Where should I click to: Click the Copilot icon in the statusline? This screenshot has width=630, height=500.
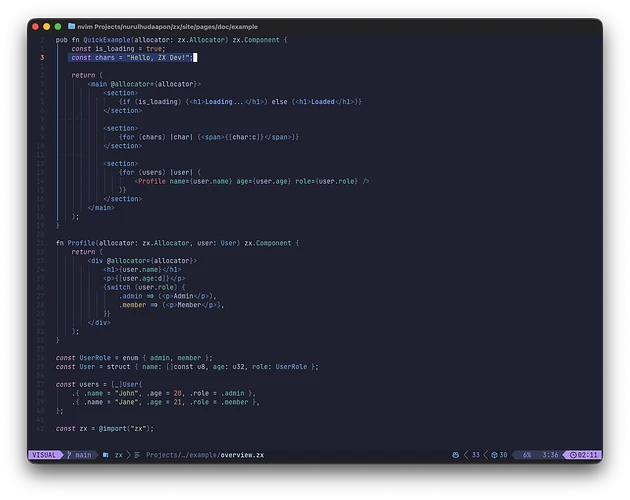click(455, 454)
